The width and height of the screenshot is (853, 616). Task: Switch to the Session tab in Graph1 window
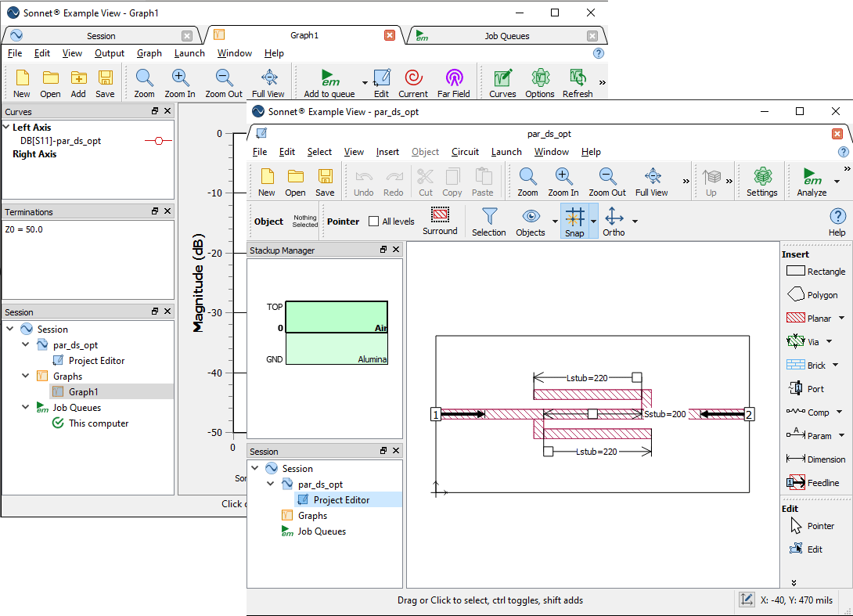[101, 36]
